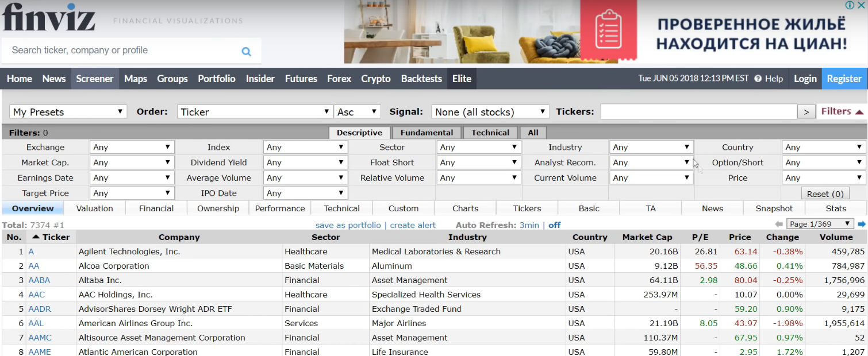Collapse the Filters panel
868x356 pixels.
click(x=842, y=111)
